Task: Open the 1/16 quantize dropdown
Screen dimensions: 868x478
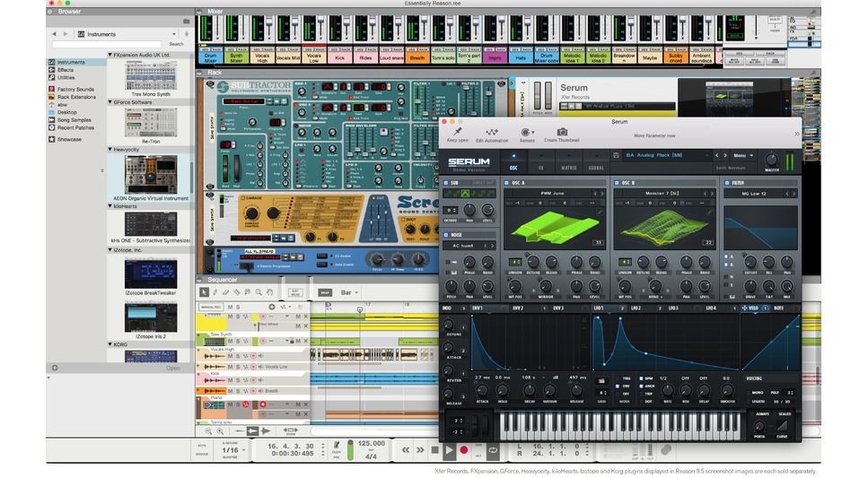Action: [x=233, y=450]
